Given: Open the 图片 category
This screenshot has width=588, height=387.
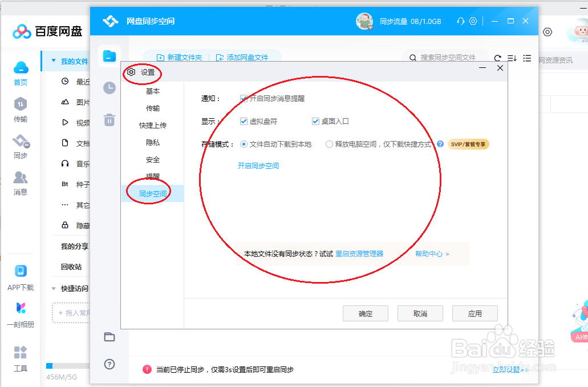Looking at the screenshot, I should pyautogui.click(x=75, y=102).
